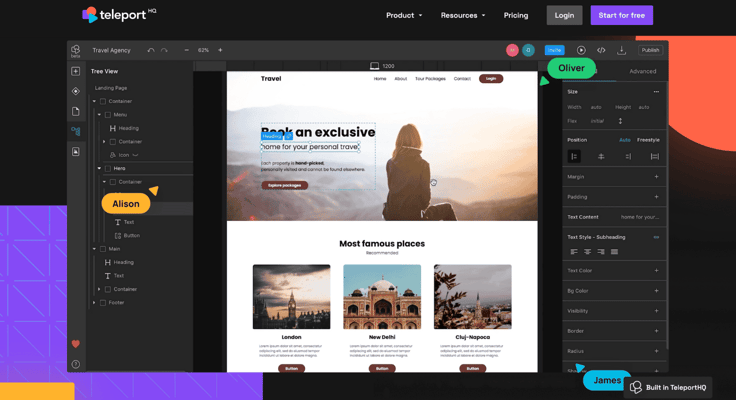The image size is (736, 400).
Task: Click the tree view sidebar icon
Action: (x=76, y=131)
